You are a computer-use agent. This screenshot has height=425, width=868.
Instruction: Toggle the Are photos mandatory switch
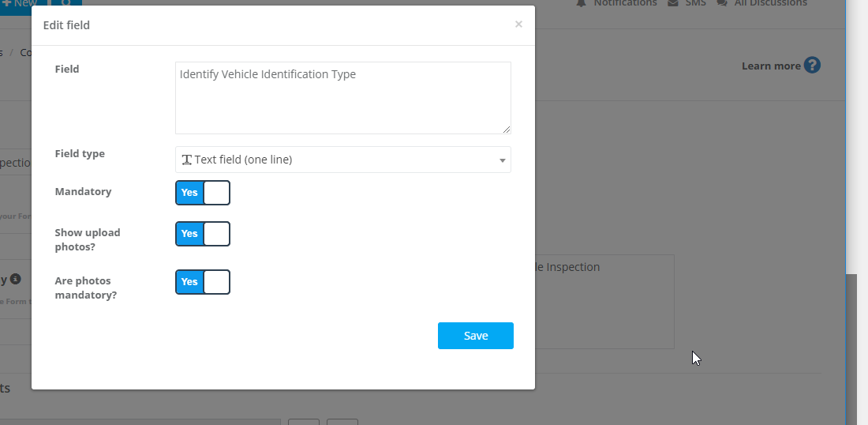[203, 282]
